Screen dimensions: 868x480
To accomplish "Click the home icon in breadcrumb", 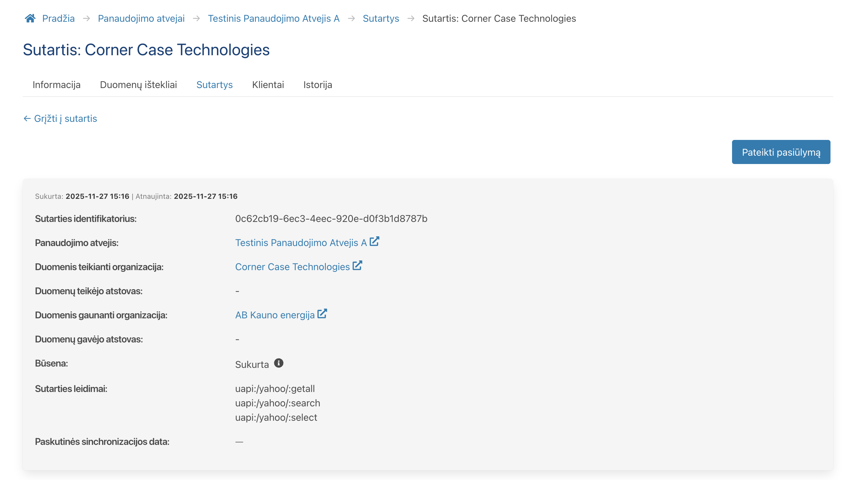I will tap(30, 18).
